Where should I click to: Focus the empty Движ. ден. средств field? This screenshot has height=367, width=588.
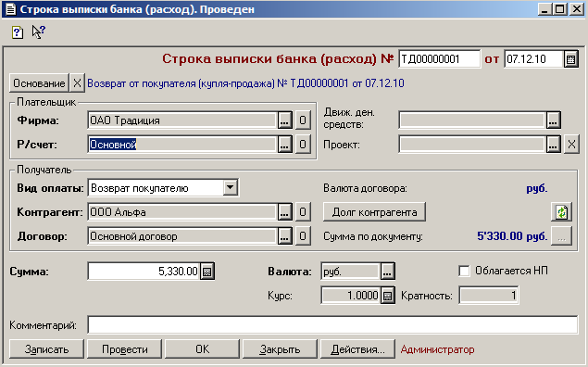point(472,120)
